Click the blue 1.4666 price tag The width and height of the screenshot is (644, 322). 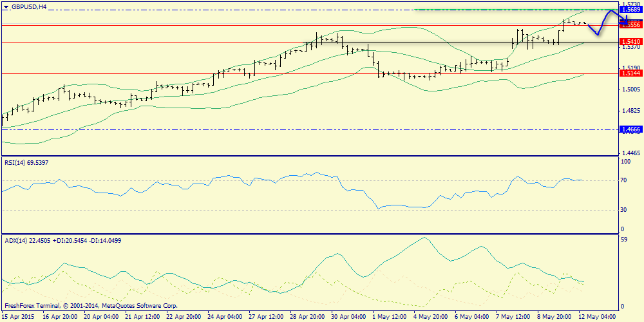pos(630,129)
